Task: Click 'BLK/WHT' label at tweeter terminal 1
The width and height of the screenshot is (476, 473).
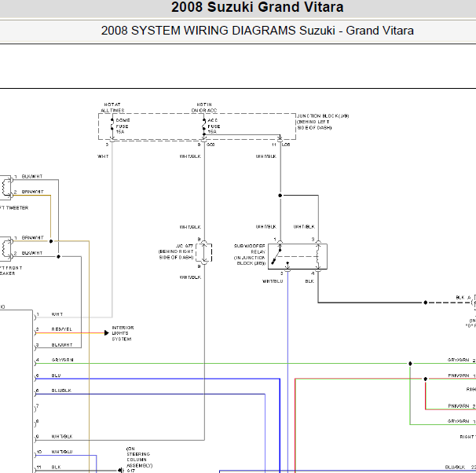Action: pyautogui.click(x=32, y=176)
